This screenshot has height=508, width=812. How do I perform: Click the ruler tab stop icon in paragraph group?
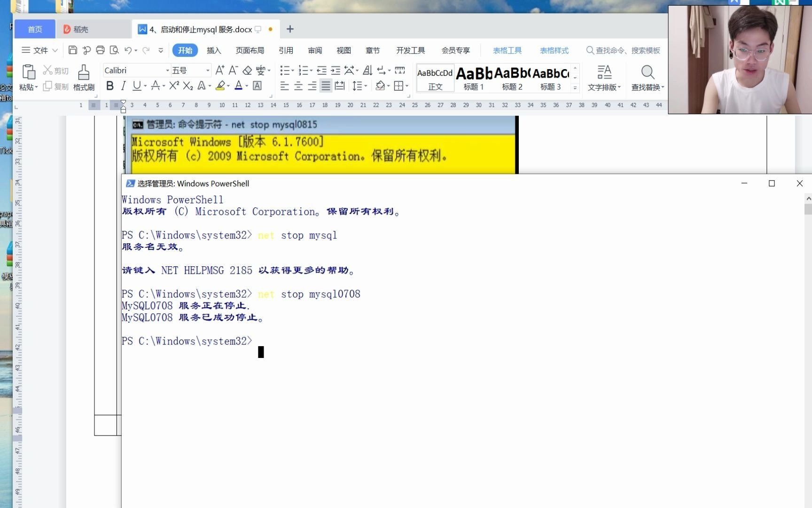(x=400, y=70)
